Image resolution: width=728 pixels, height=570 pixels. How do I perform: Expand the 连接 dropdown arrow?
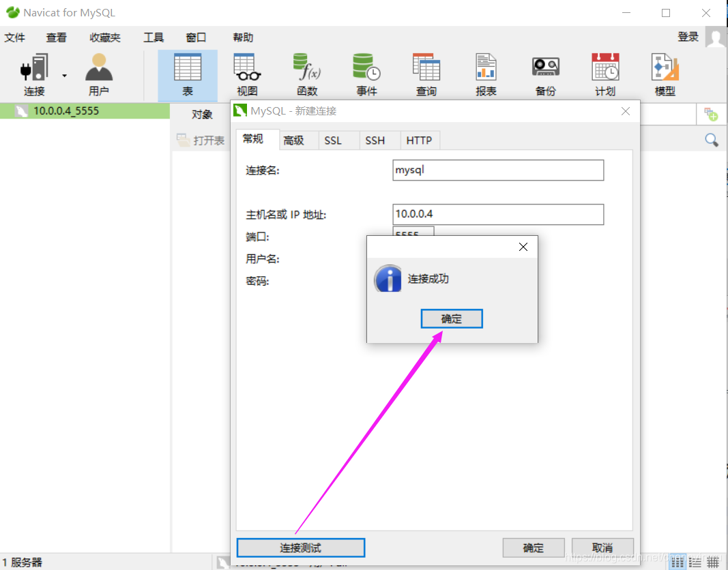click(x=65, y=76)
